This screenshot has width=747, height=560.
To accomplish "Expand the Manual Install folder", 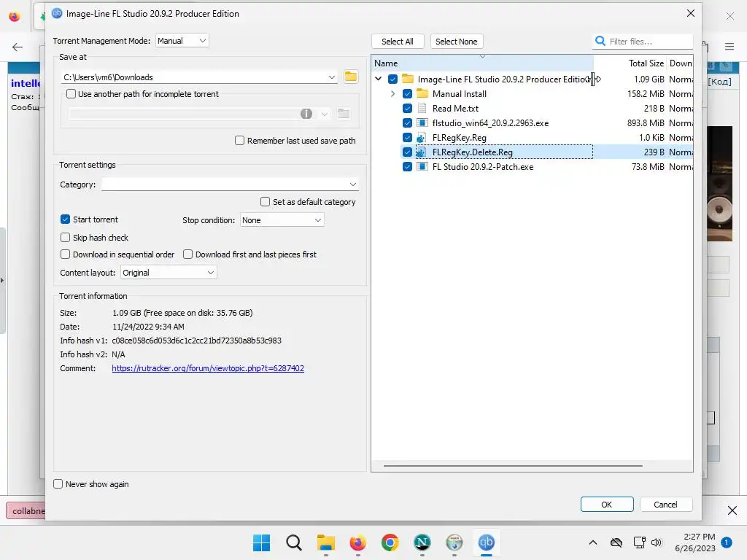I will coord(393,94).
